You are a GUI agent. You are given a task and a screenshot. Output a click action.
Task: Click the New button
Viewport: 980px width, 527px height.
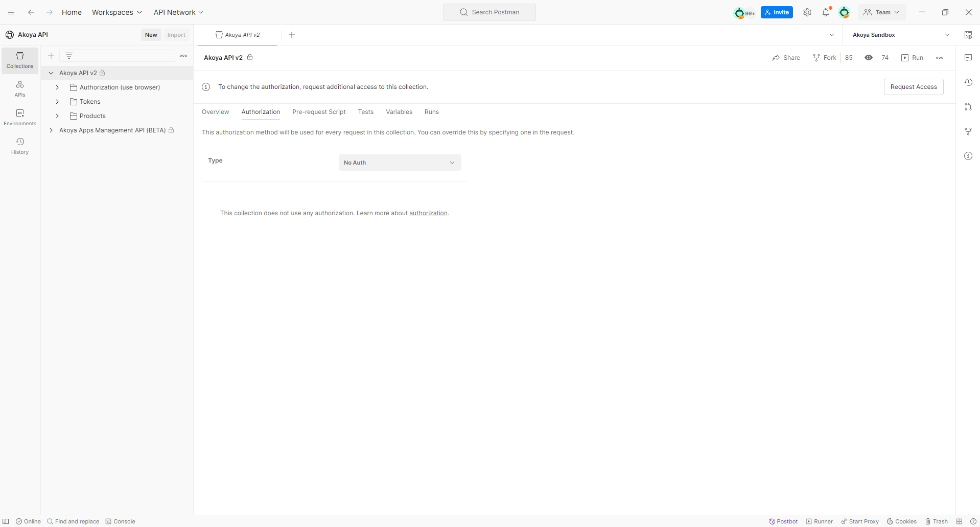[x=151, y=35]
